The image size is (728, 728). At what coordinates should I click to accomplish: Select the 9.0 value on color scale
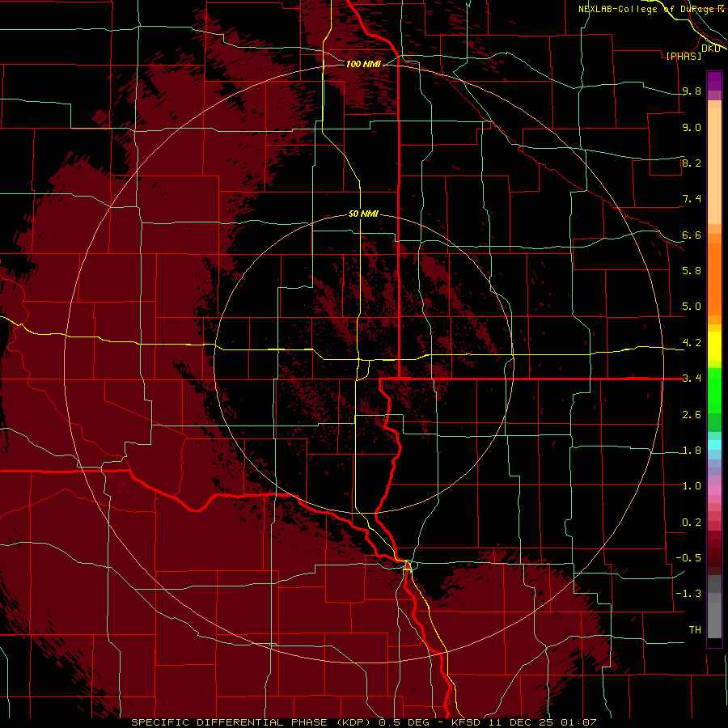[692, 127]
